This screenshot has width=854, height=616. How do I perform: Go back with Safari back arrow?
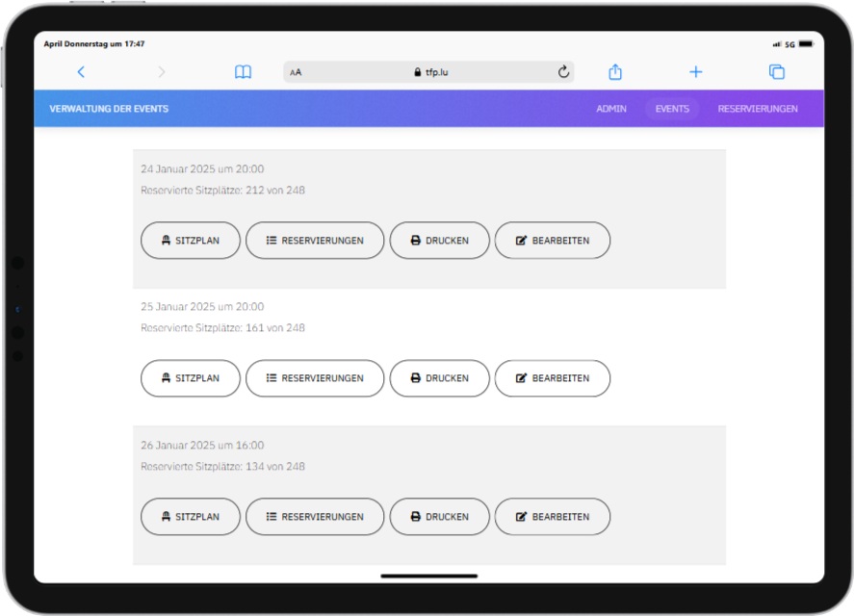(81, 72)
